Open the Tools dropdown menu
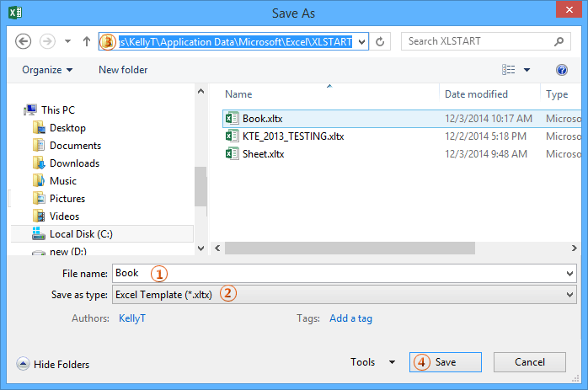Image resolution: width=588 pixels, height=390 pixels. (372, 362)
